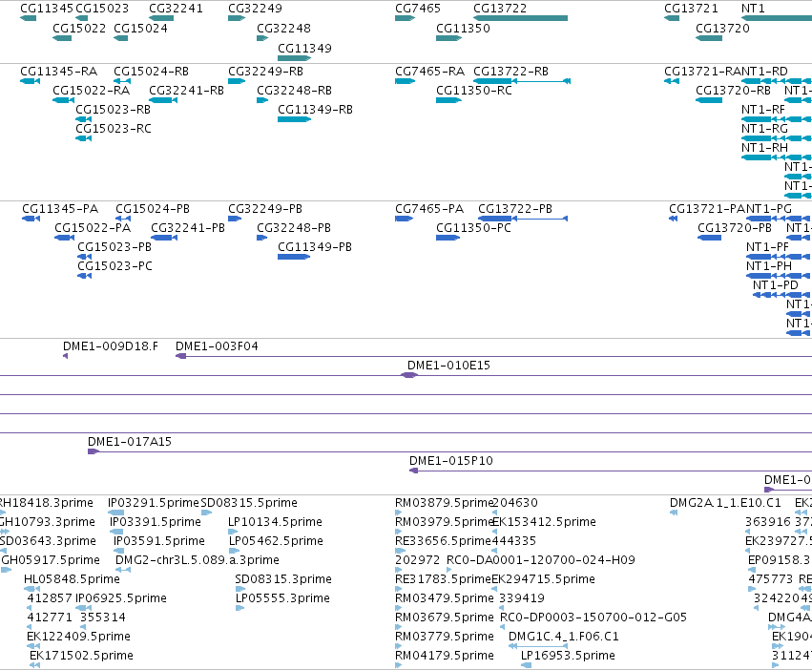
Task: Select protein CG13720-PB
Action: pos(710,238)
